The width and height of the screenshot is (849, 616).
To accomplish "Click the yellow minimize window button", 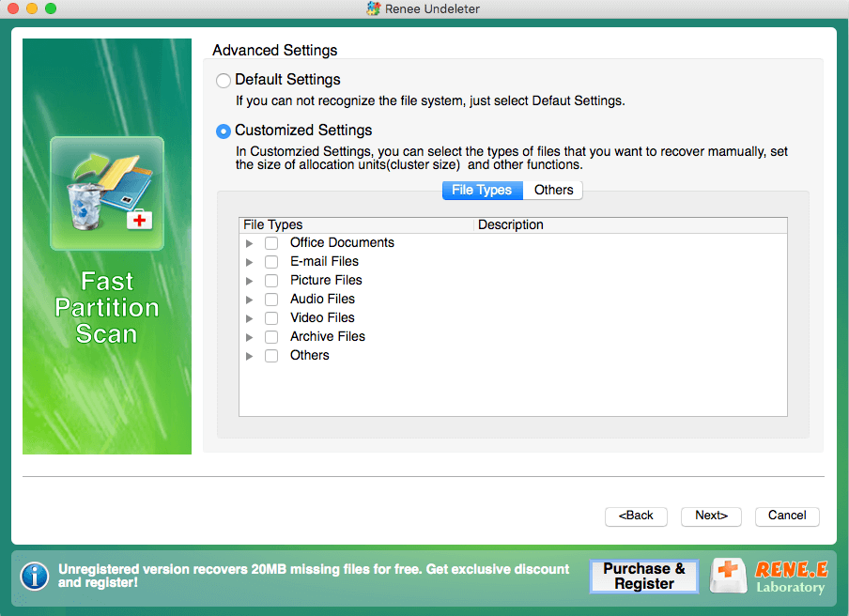I will tap(32, 8).
